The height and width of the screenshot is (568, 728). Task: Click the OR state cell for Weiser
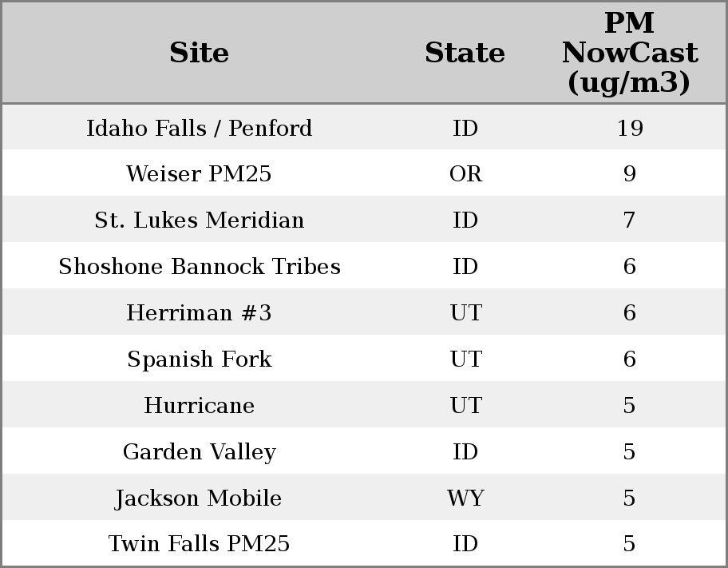tap(465, 174)
